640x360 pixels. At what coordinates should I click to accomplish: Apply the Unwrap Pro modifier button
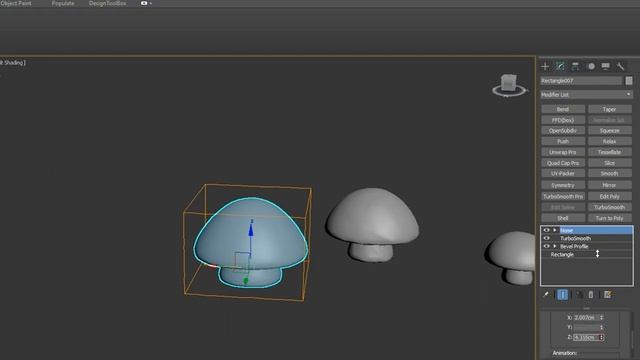click(x=563, y=152)
